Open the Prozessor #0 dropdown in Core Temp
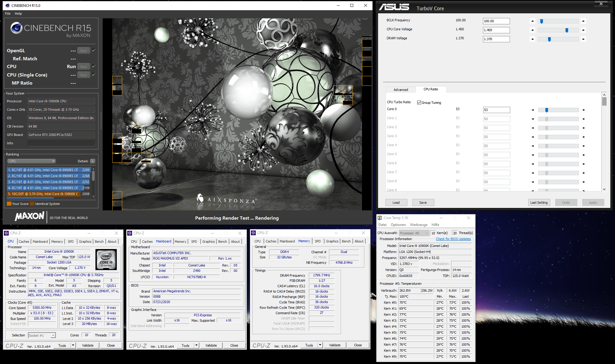The height and width of the screenshot is (364, 615). (414, 233)
